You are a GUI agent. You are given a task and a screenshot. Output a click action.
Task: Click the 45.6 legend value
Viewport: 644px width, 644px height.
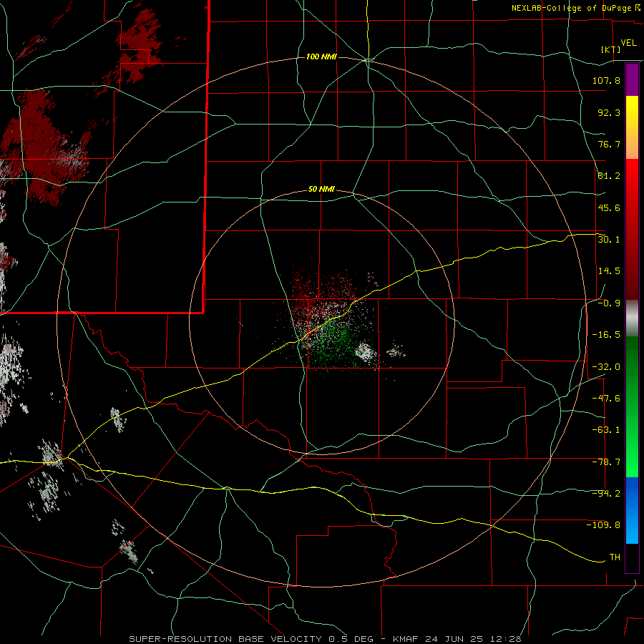tap(609, 208)
